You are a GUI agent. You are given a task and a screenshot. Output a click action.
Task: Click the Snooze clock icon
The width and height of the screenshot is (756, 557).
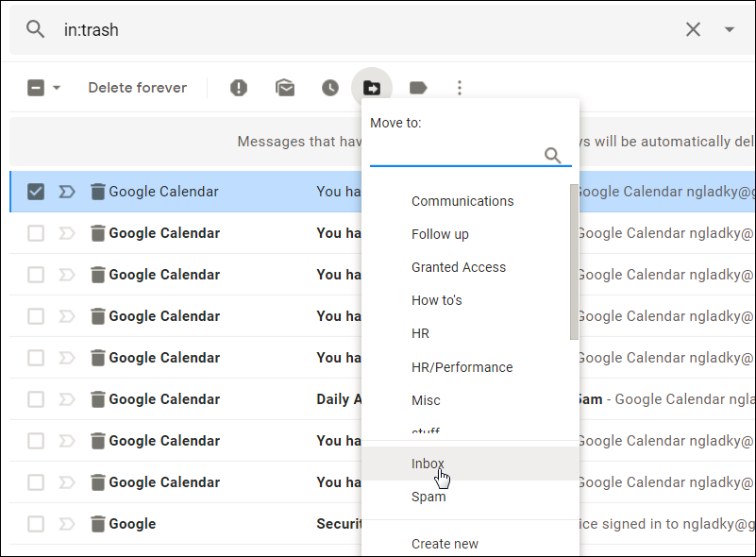(330, 87)
